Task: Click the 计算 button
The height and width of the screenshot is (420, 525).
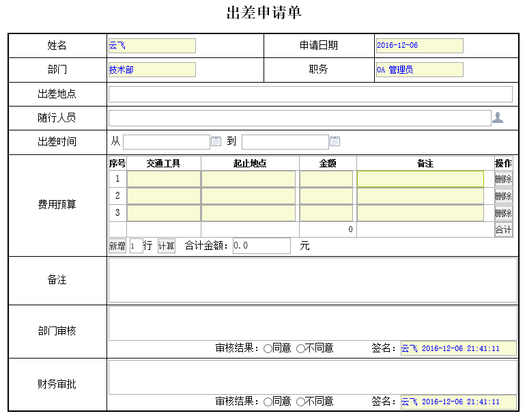Action: [167, 246]
